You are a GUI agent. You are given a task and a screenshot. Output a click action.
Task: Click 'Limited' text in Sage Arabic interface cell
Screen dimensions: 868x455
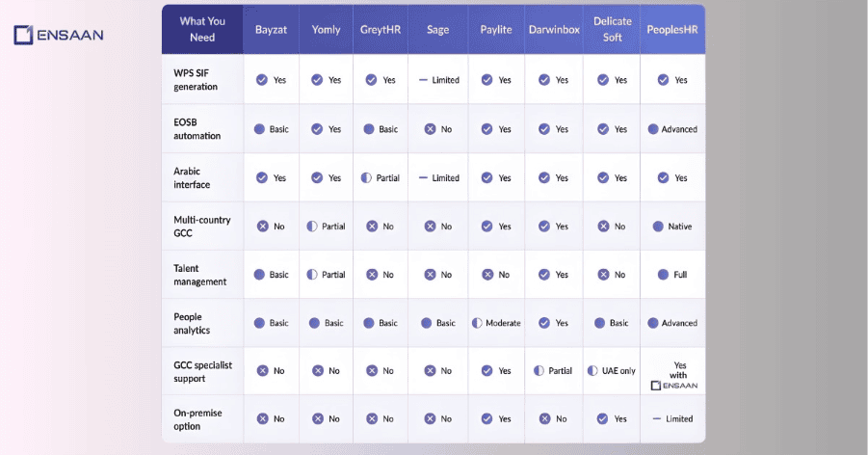tap(446, 178)
